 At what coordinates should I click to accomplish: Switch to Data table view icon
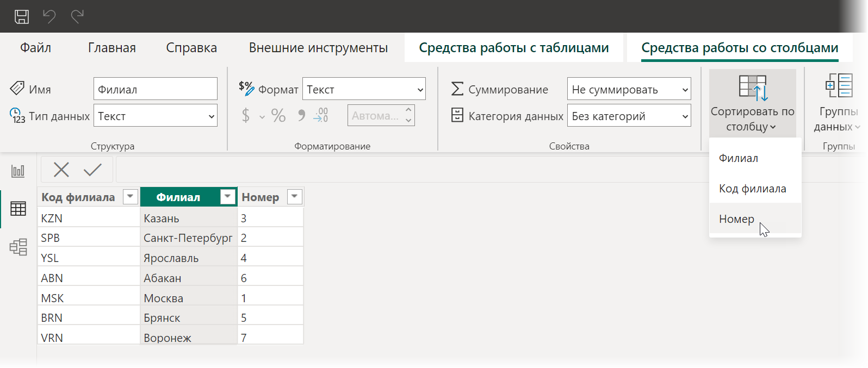[x=18, y=209]
